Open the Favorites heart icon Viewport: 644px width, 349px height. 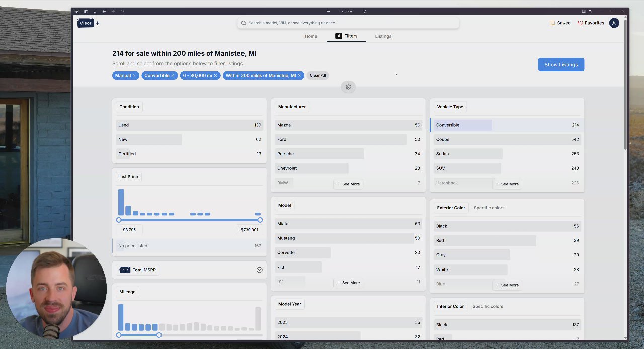pyautogui.click(x=580, y=23)
